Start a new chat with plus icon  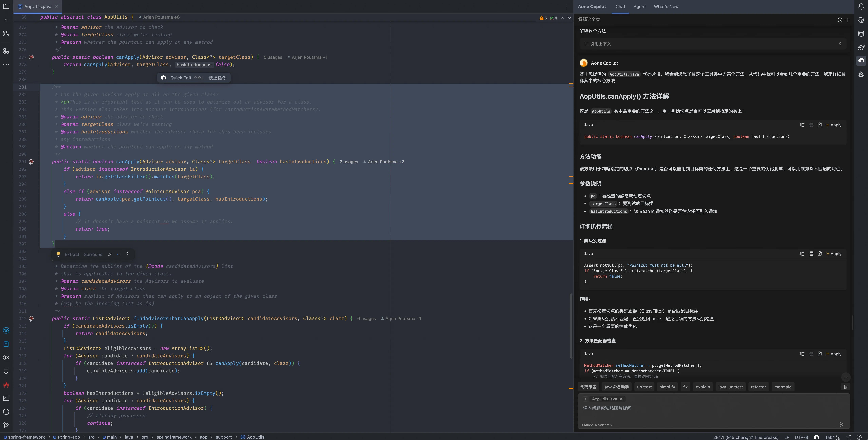tap(847, 20)
